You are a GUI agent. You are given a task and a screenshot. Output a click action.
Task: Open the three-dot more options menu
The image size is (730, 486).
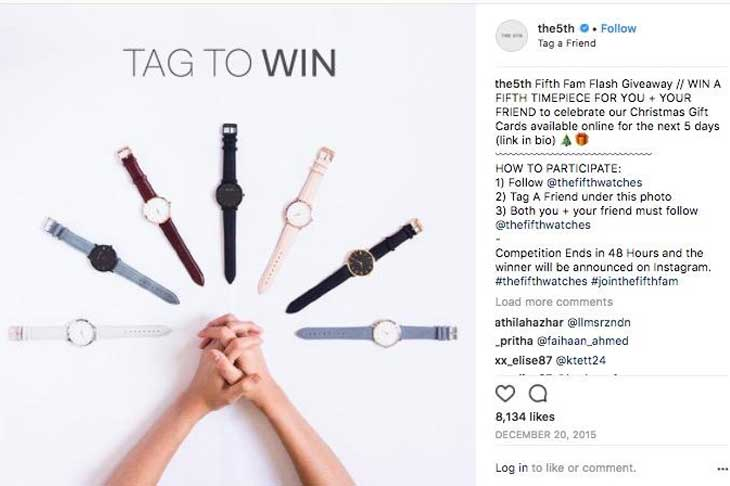723,469
